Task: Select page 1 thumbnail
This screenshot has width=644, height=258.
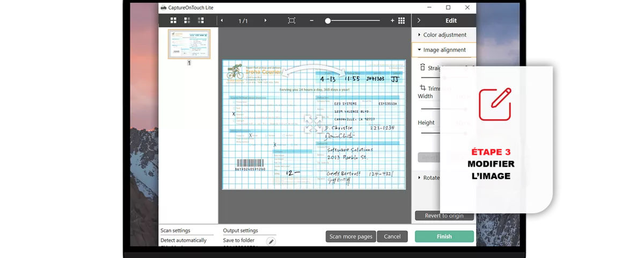Action: coord(189,44)
